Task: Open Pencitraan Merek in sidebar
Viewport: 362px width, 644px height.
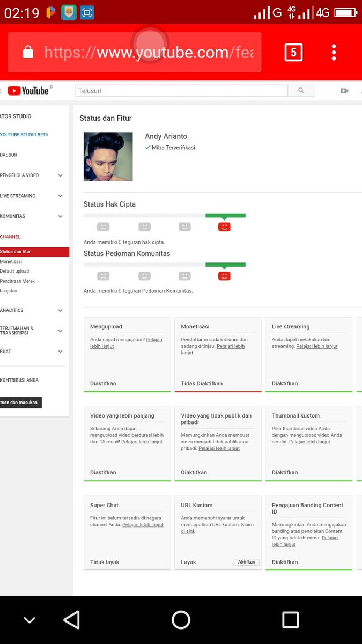Action: pos(17,281)
